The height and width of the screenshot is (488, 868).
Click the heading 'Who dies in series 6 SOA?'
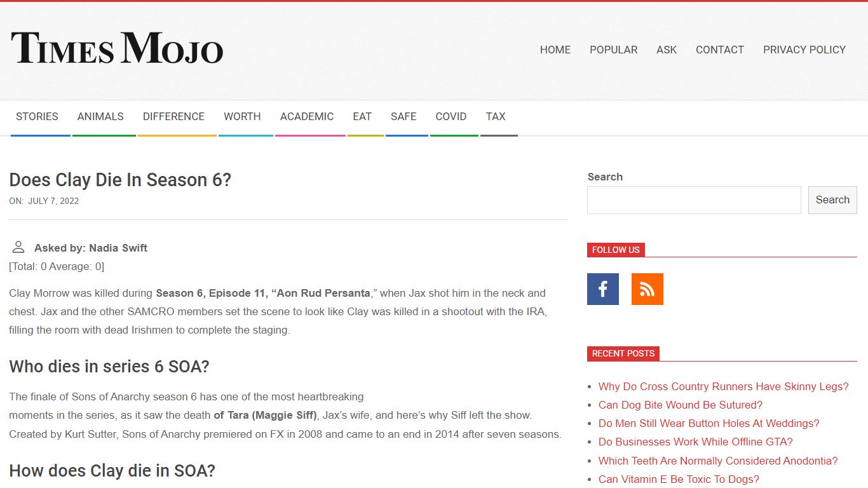tap(109, 367)
